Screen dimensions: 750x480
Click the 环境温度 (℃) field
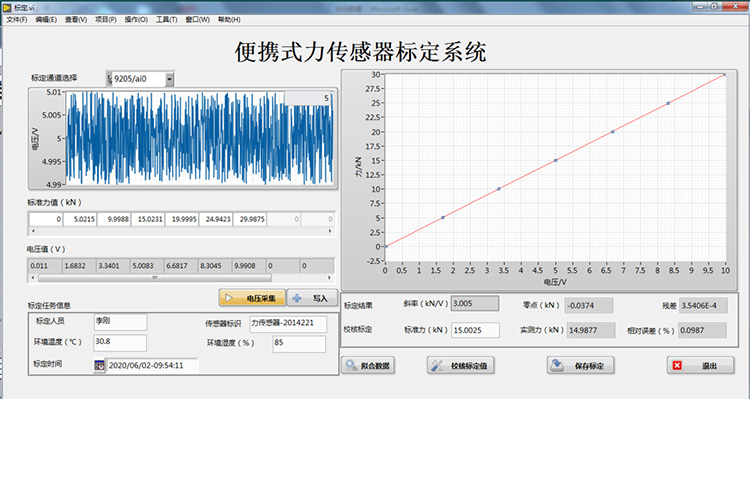click(119, 342)
